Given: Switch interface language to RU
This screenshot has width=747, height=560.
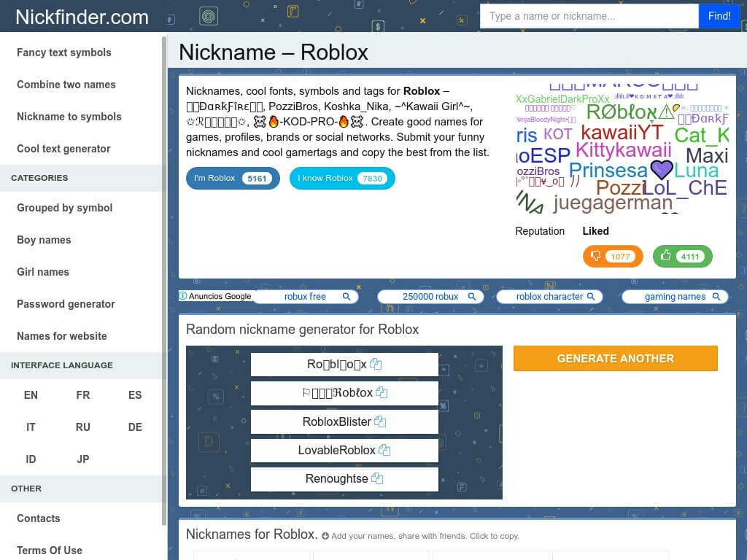Looking at the screenshot, I should pos(83,427).
